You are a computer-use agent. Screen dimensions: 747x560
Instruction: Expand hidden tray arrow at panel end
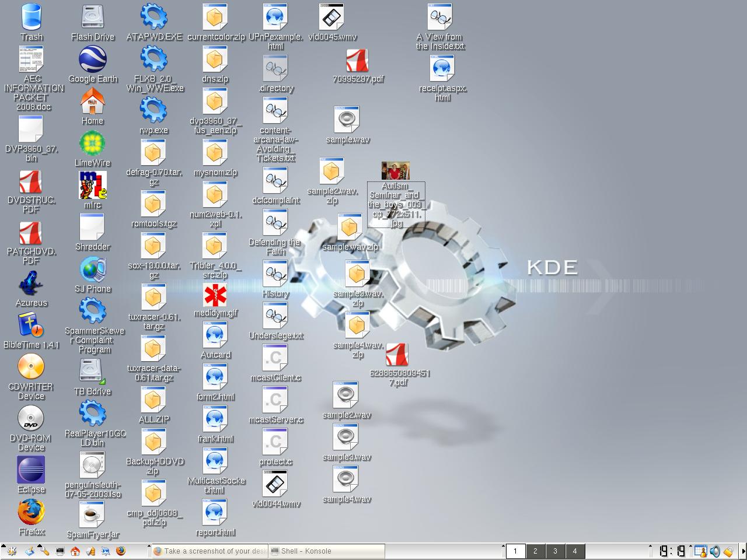point(743,551)
